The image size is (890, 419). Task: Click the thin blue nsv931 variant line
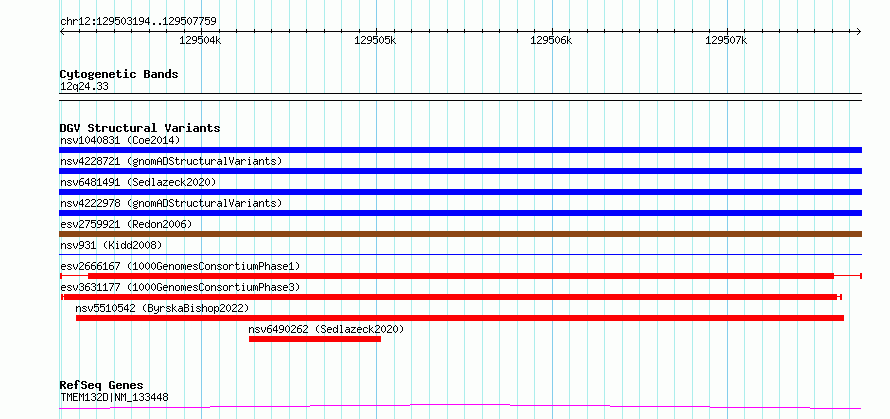(x=460, y=254)
